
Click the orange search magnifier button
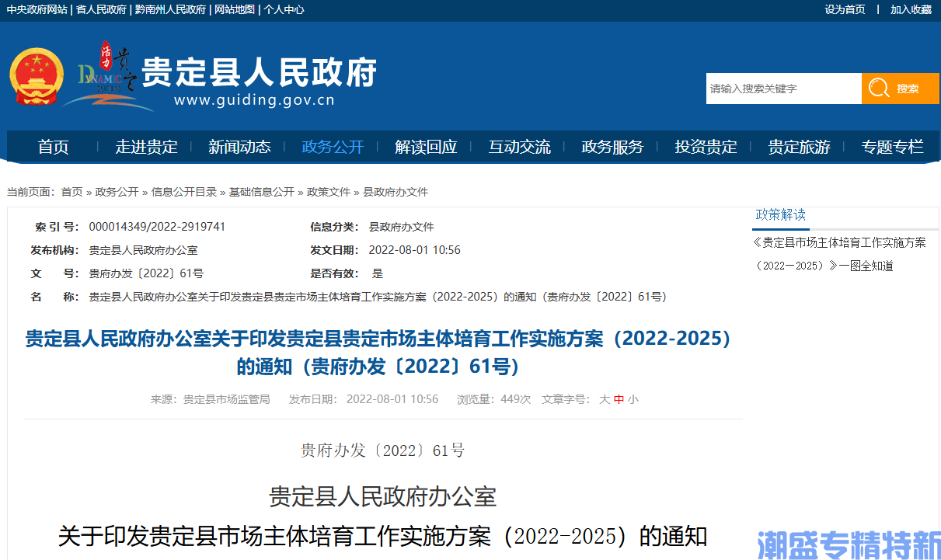pyautogui.click(x=900, y=89)
